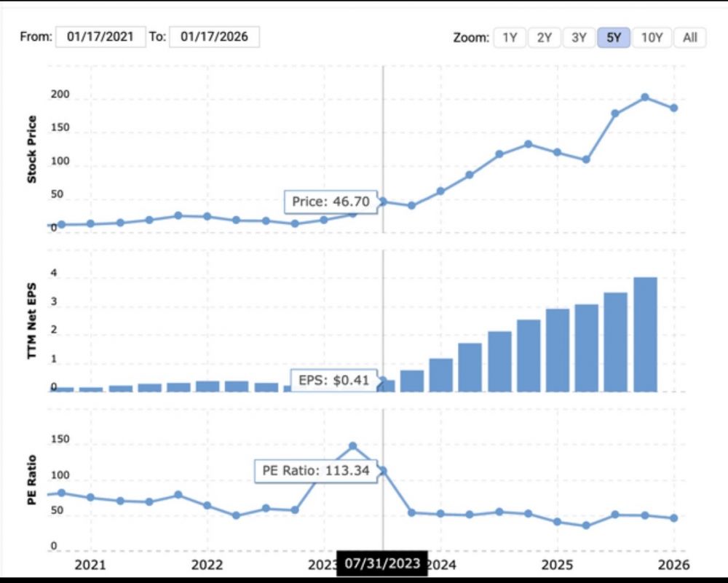
Task: Set zoom range to 1Y
Action: tap(510, 38)
